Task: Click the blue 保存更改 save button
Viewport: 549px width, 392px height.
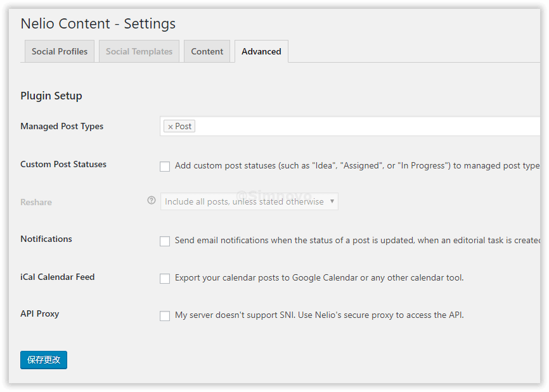Action: pyautogui.click(x=44, y=360)
